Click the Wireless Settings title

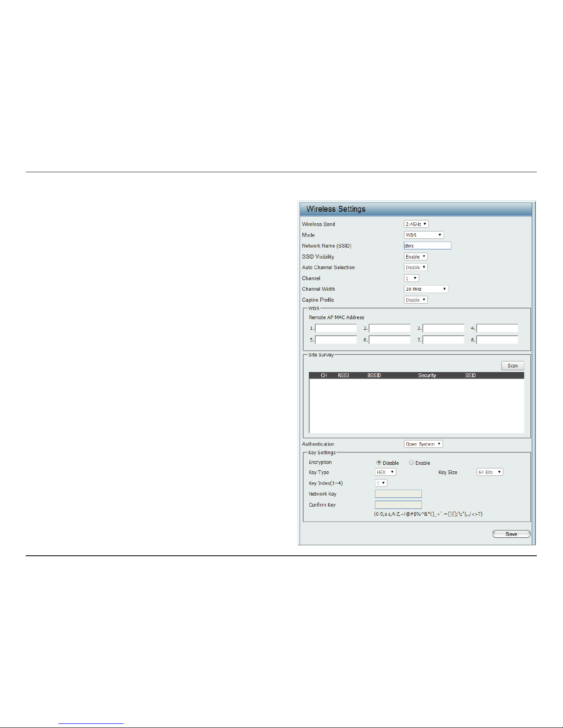tap(336, 209)
